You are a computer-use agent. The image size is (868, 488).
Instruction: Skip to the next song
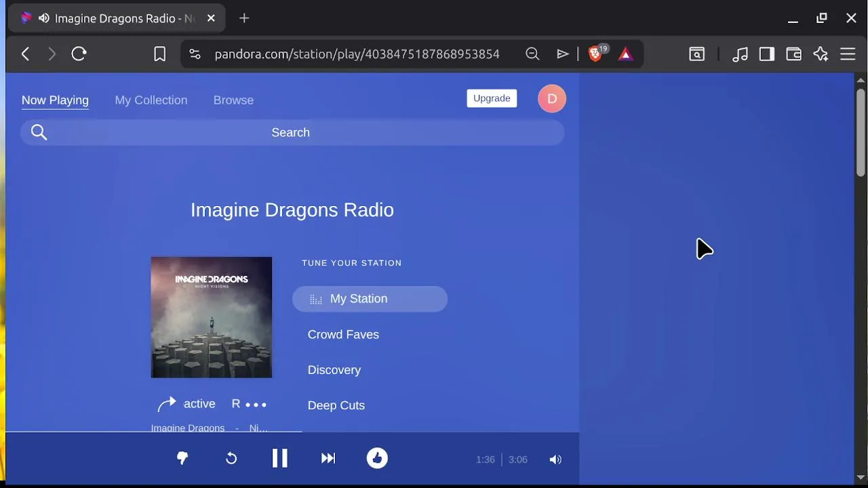[x=328, y=459]
